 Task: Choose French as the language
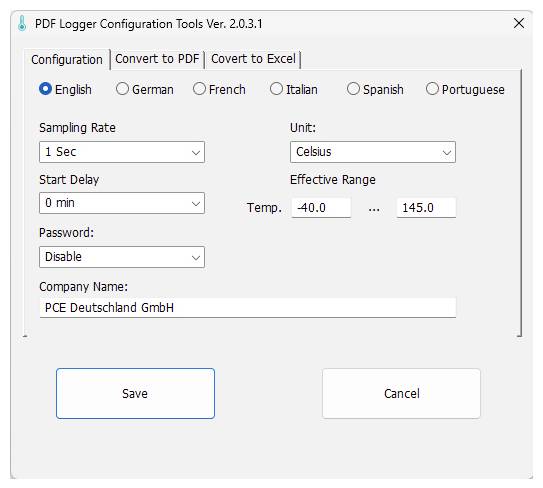point(219,89)
